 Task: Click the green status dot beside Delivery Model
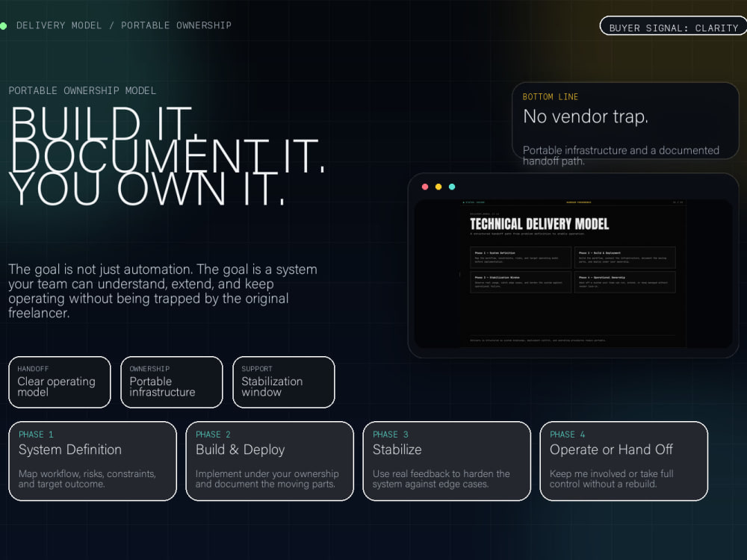click(x=3, y=25)
